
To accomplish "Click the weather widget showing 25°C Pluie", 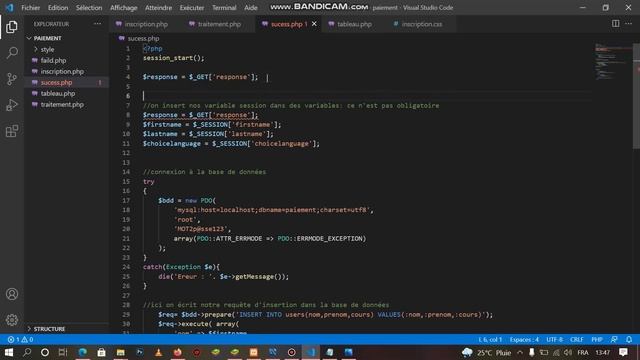I will (487, 352).
